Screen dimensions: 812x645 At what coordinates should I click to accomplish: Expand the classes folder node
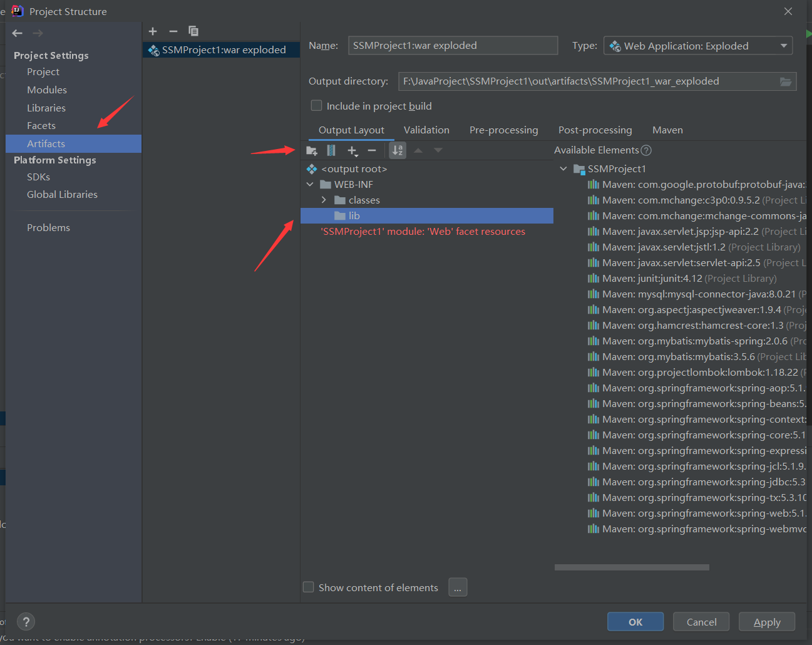click(x=324, y=200)
